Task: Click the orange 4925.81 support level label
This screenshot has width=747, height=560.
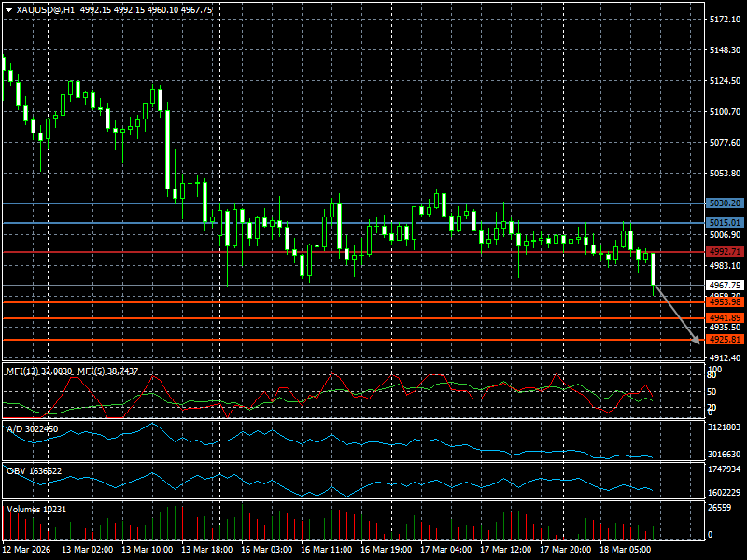Action: [725, 340]
